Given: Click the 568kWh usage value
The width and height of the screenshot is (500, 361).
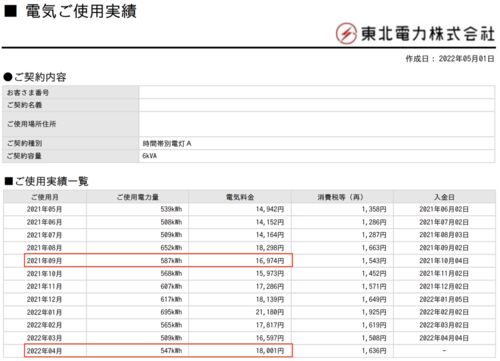Looking at the screenshot, I should [171, 274].
